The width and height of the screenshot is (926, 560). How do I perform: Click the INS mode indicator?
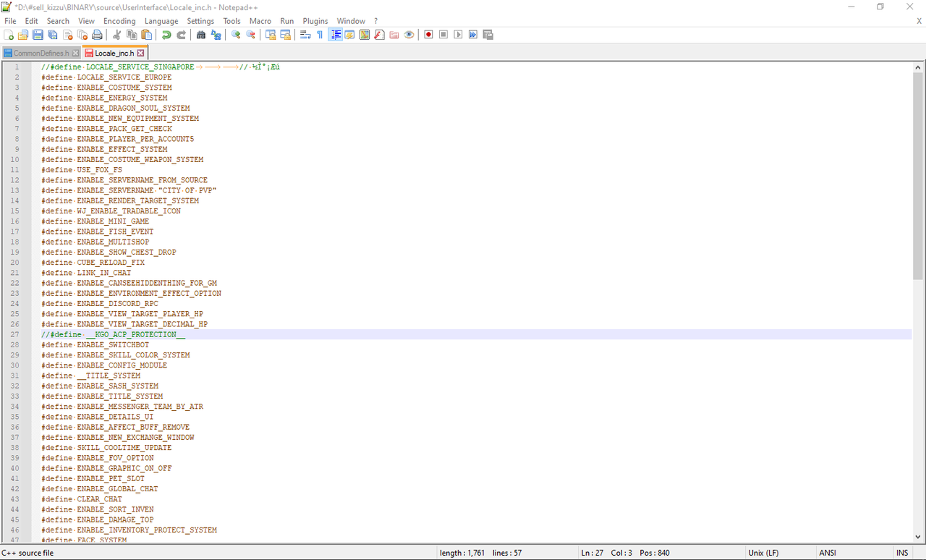point(902,553)
